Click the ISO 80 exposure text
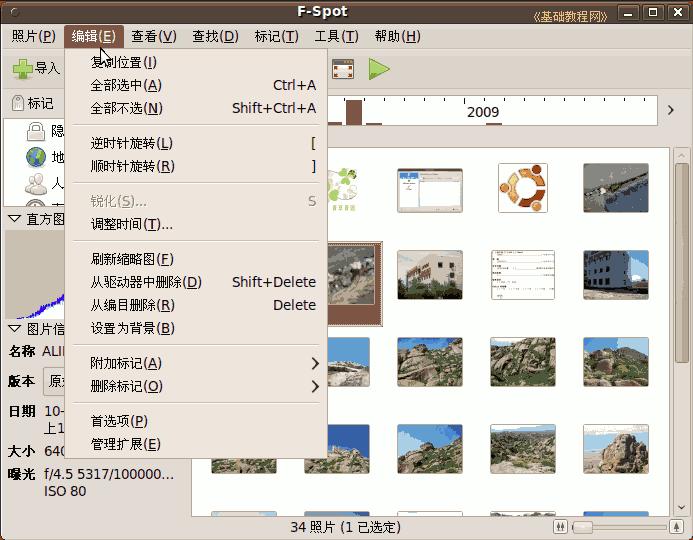The height and width of the screenshot is (540, 693). coord(65,491)
